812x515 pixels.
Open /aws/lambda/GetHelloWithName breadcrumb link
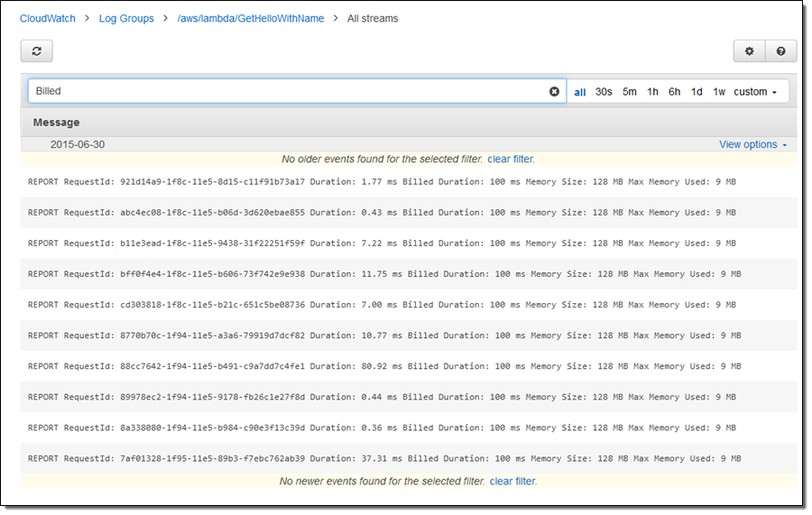point(250,18)
